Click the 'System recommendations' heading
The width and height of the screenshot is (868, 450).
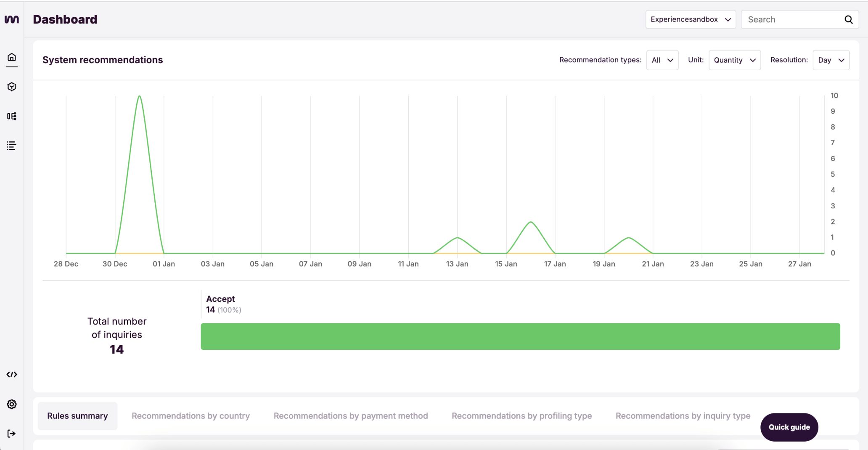[103, 60]
